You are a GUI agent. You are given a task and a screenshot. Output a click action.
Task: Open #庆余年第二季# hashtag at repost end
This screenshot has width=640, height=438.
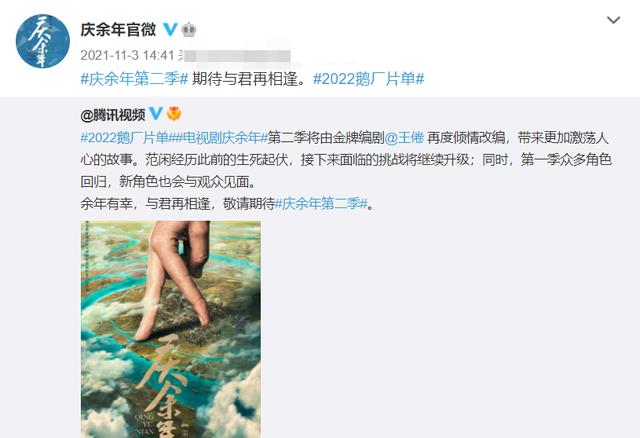[x=322, y=203]
